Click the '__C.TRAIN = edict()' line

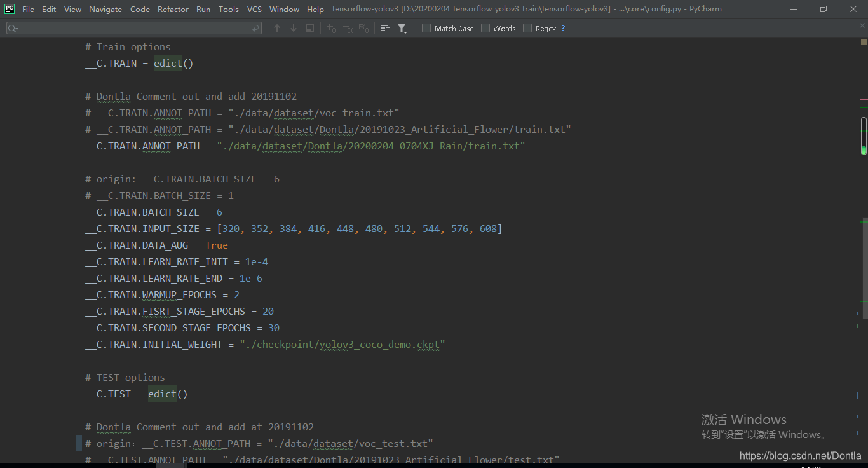[139, 63]
